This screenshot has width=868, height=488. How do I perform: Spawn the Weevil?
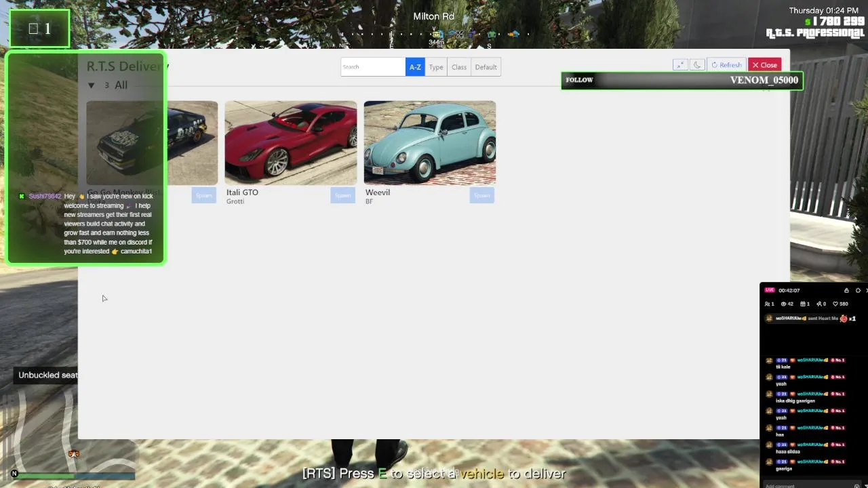[481, 195]
